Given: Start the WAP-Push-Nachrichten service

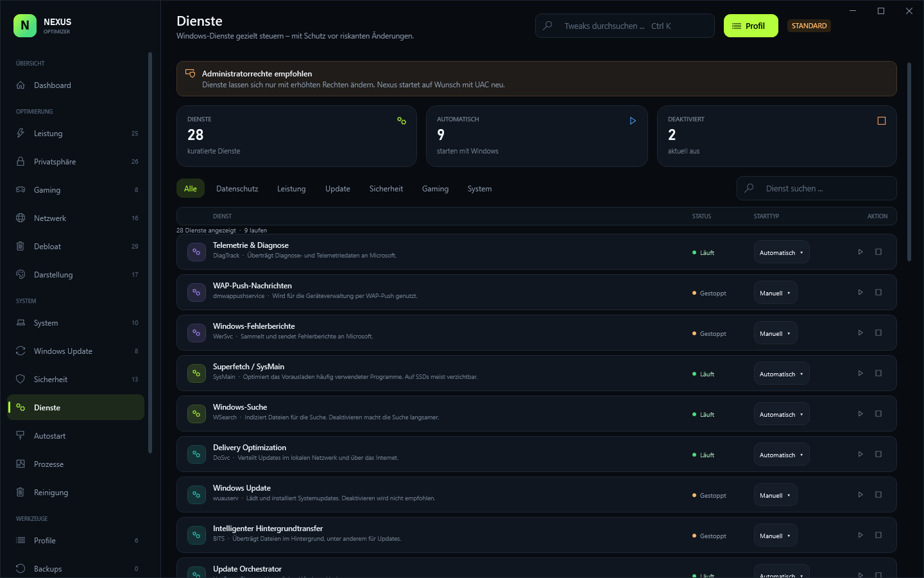Looking at the screenshot, I should coord(860,292).
